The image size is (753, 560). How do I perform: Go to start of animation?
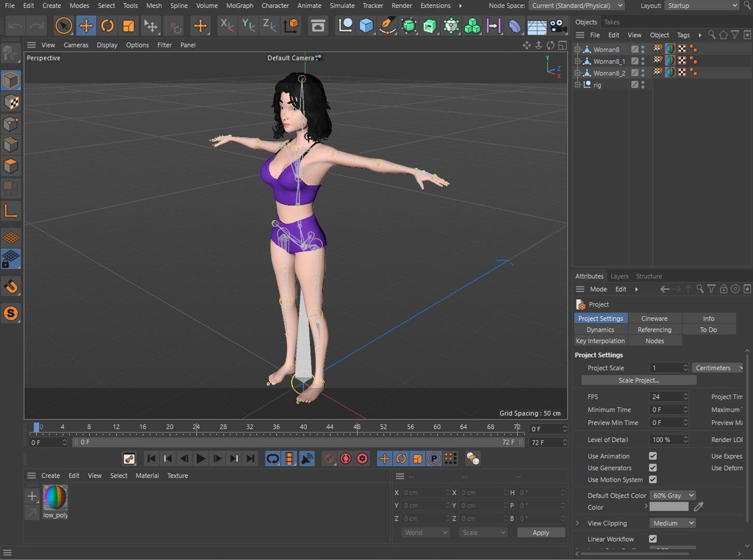coord(151,458)
